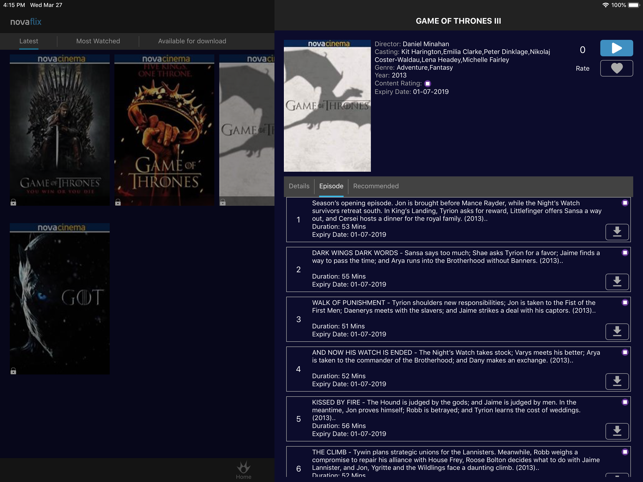643x482 pixels.
Task: Download episode 1
Action: 617,232
